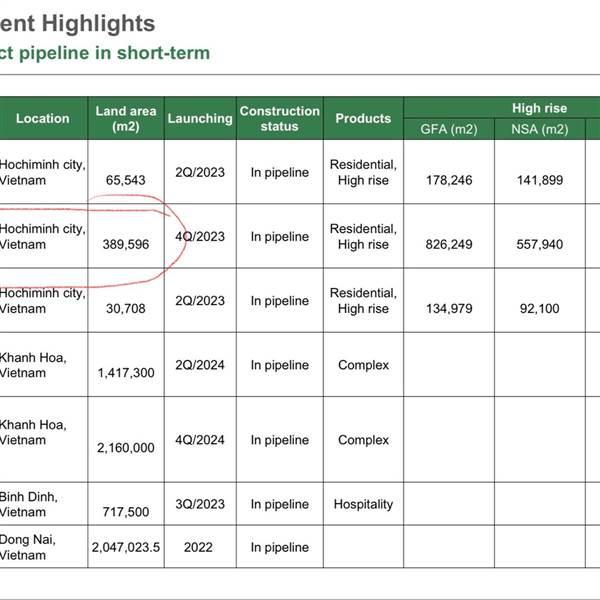Screen dimensions: 600x600
Task: Click the launching cell 4Q/2024
Action: 200,440
